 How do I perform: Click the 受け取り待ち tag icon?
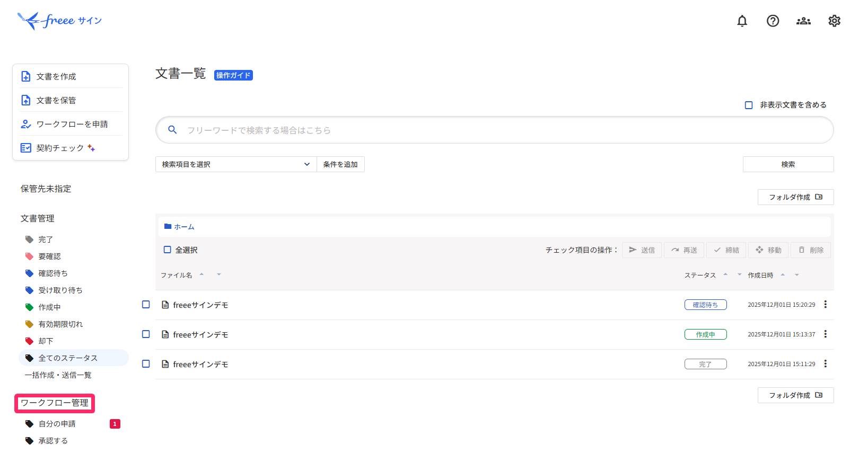(29, 290)
